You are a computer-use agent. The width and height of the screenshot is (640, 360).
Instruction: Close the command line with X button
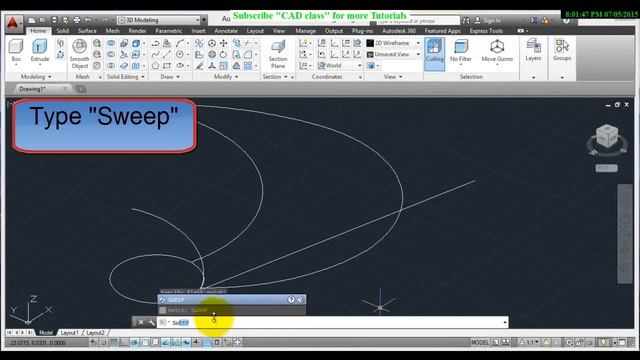[x=141, y=322]
